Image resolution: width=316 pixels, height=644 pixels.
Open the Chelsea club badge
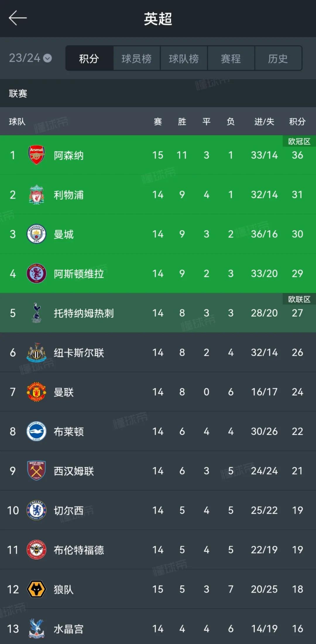pos(36,510)
